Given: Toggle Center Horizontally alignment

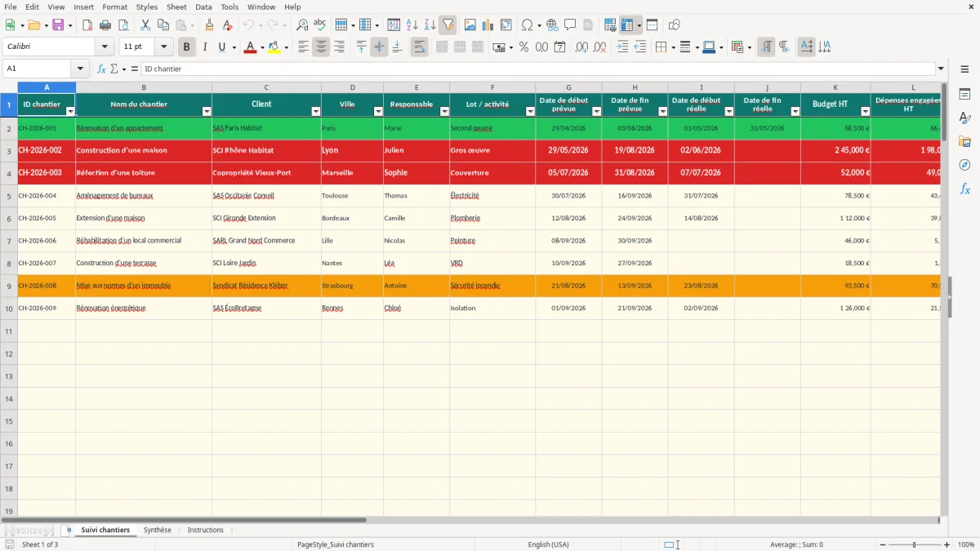Looking at the screenshot, I should pos(321,47).
